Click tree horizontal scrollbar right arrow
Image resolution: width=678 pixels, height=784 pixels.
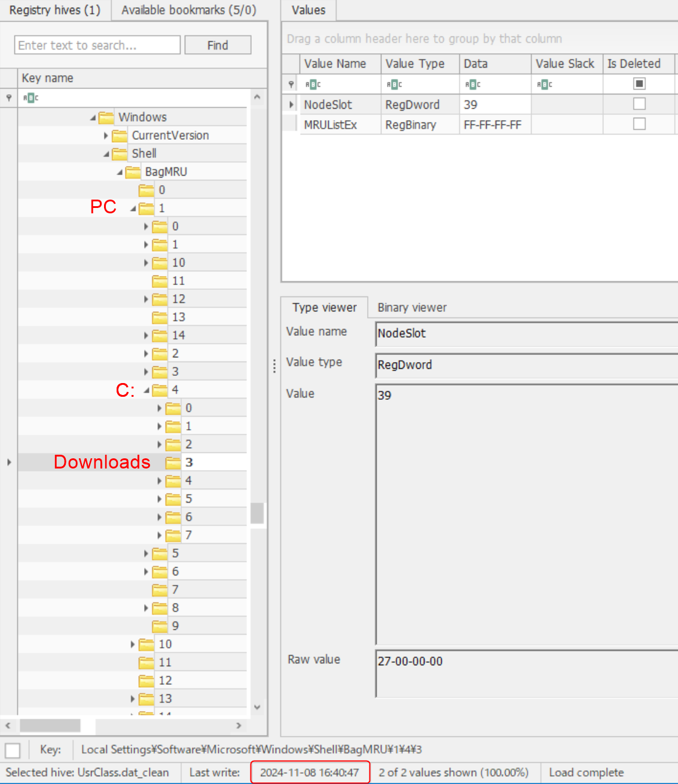coord(239,725)
